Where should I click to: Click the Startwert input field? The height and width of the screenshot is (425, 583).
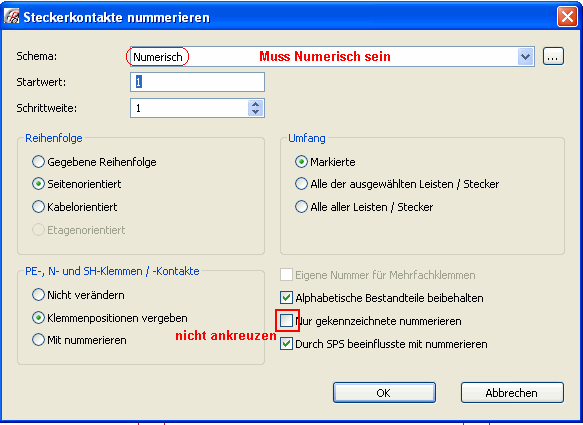pyautogui.click(x=197, y=82)
